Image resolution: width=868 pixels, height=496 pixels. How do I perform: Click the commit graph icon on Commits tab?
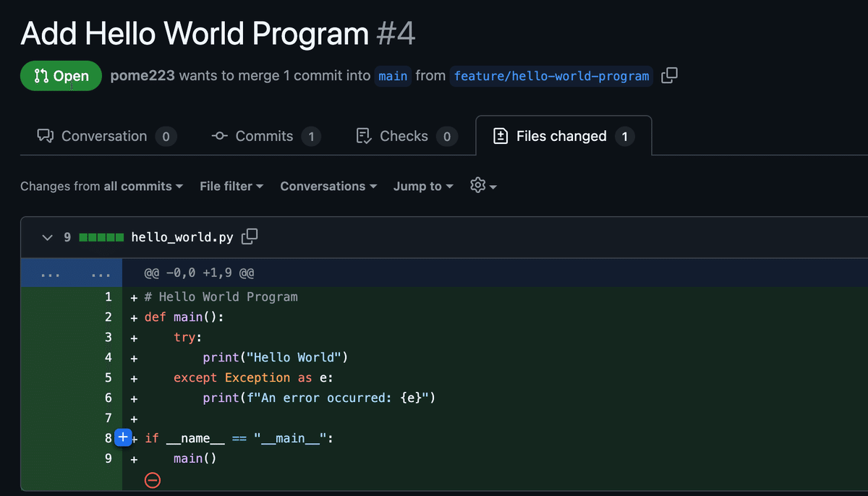coord(219,135)
